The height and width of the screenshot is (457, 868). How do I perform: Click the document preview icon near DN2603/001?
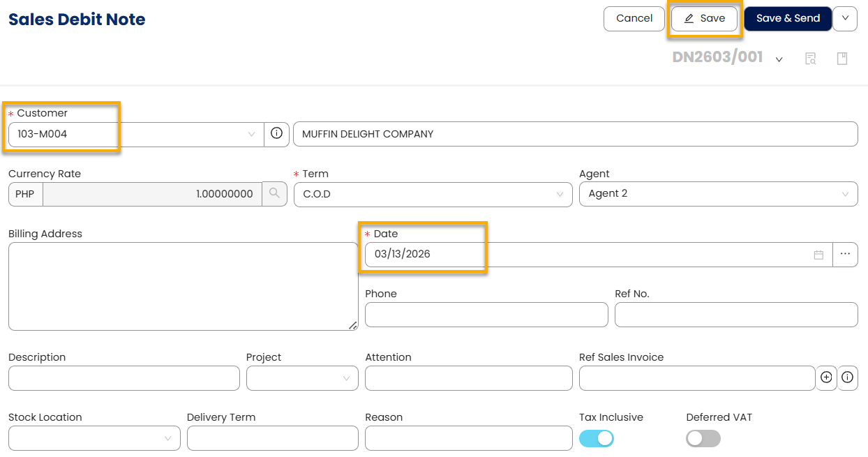point(811,59)
